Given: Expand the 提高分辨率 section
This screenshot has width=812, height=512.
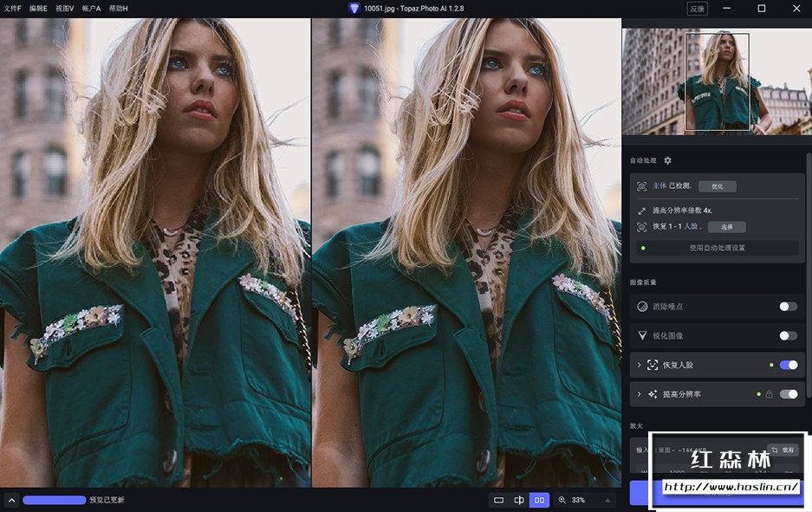Looking at the screenshot, I should pos(639,394).
